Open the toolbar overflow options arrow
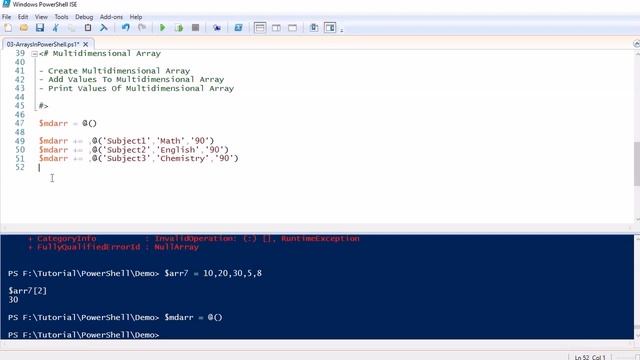This screenshot has height=360, width=640. point(342,29)
